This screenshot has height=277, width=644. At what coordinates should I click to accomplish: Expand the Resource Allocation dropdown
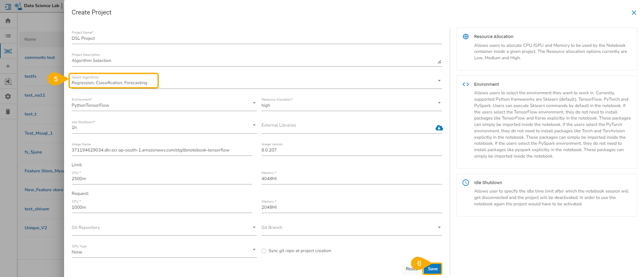point(439,103)
